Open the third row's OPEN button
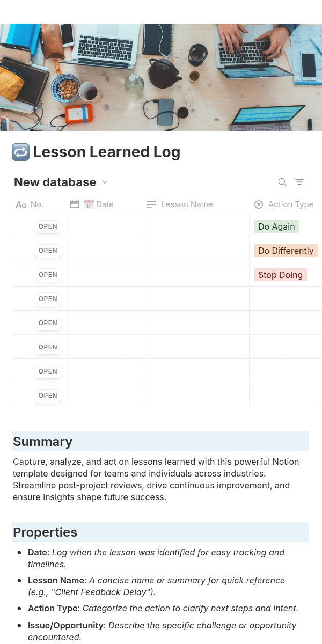 click(x=48, y=275)
